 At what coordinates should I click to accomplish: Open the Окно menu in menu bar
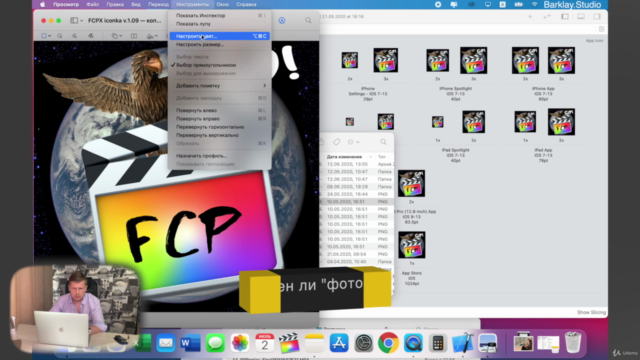coord(222,4)
